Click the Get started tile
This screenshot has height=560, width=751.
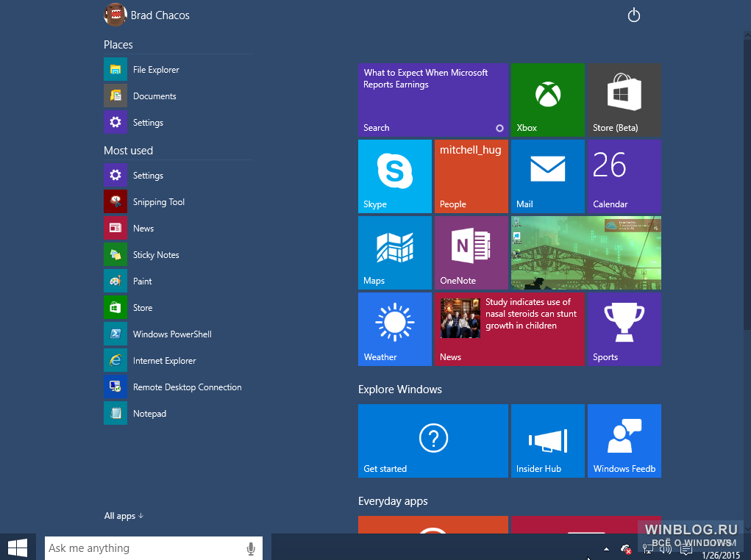coord(433,441)
